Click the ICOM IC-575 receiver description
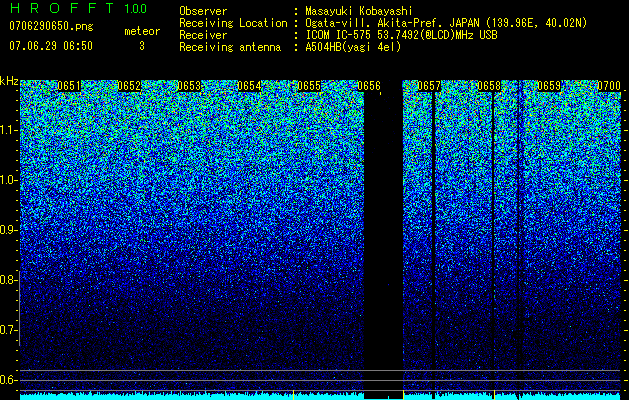 [401, 35]
